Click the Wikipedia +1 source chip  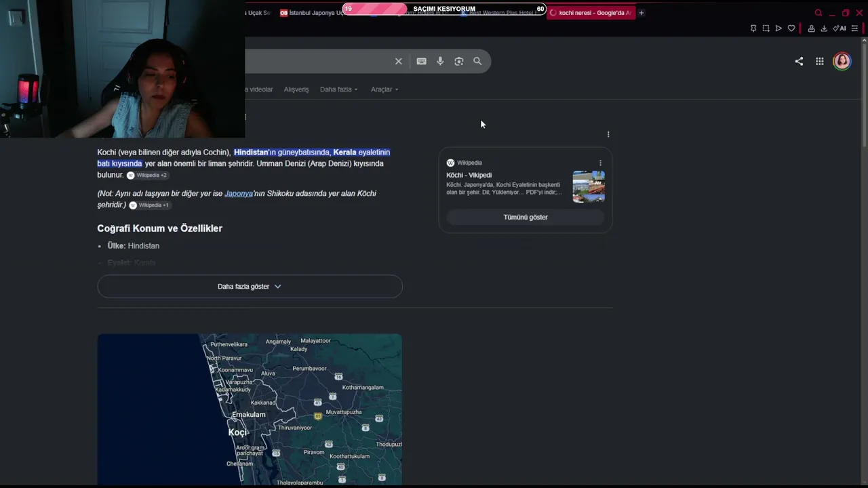pos(149,205)
